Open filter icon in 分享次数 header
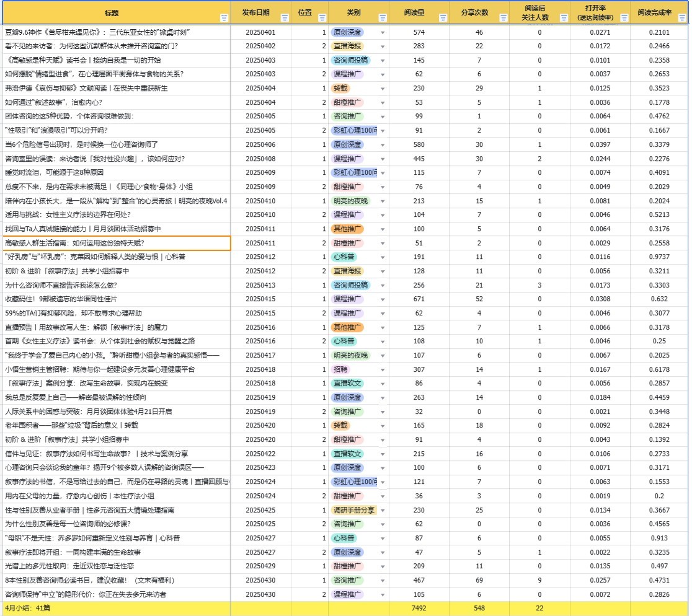This screenshot has width=692, height=616. (503, 18)
